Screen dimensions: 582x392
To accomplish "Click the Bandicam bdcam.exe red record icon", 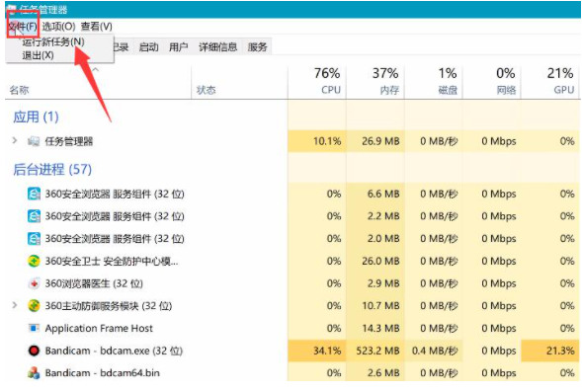I will click(34, 351).
